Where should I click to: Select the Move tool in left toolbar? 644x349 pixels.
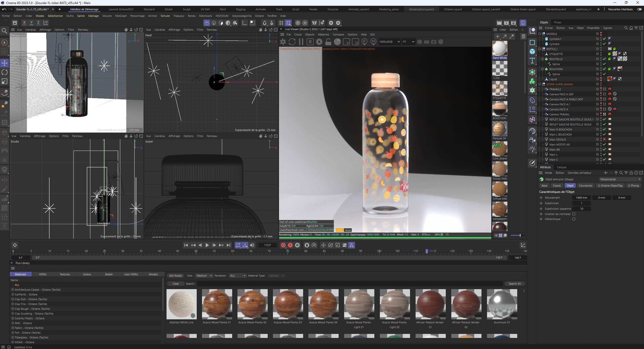[5, 63]
